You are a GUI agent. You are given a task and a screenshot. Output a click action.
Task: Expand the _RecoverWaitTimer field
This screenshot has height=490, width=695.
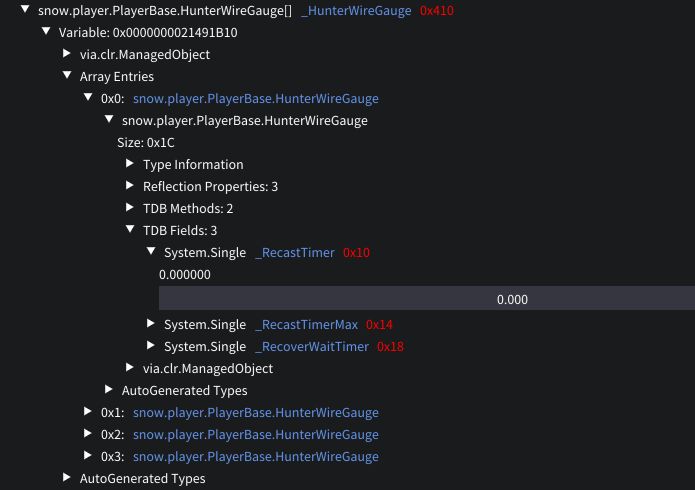click(x=151, y=346)
